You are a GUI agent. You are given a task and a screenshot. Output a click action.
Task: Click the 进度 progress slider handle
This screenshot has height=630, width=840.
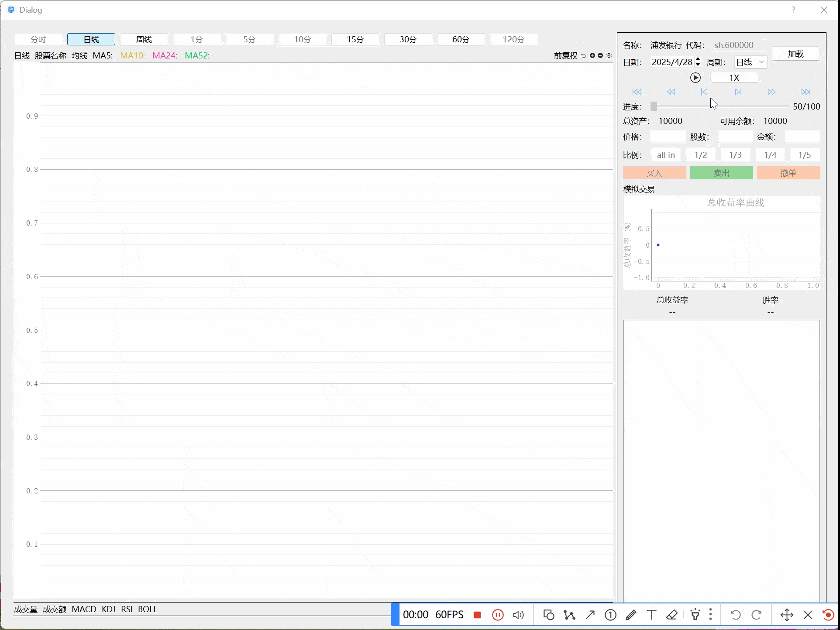click(x=654, y=106)
